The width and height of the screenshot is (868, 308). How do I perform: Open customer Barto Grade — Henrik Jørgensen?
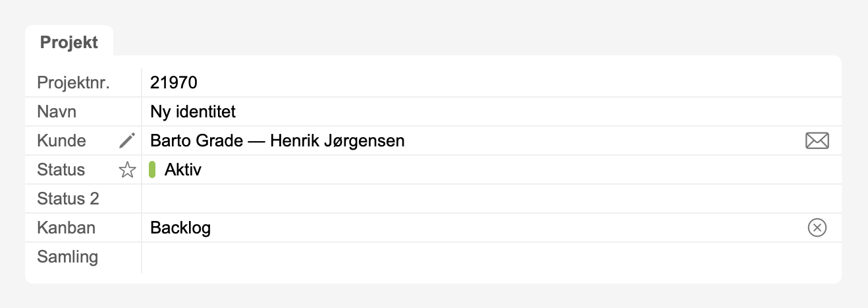click(x=277, y=141)
